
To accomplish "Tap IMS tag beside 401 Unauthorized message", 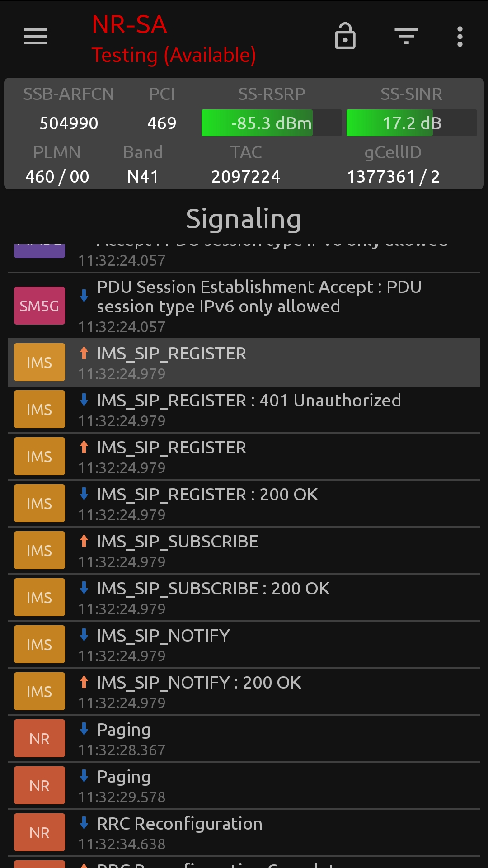I will (39, 410).
